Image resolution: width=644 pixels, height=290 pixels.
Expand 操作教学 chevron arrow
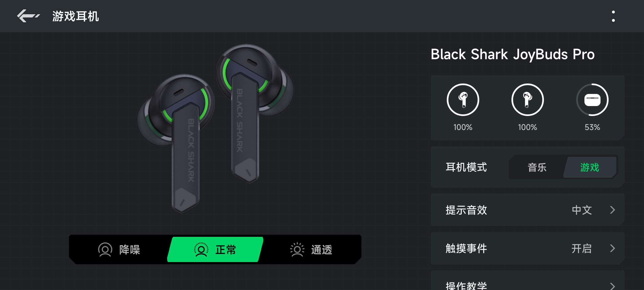click(x=612, y=285)
